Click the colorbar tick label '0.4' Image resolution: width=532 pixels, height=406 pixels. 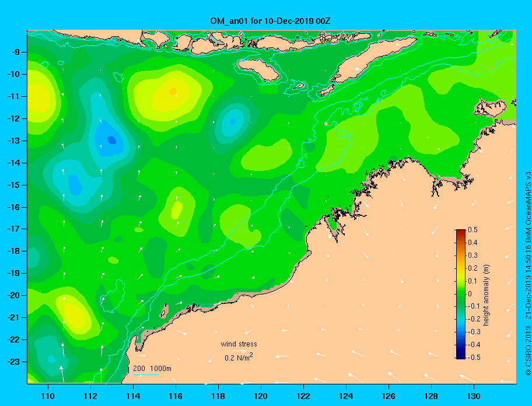[473, 243]
